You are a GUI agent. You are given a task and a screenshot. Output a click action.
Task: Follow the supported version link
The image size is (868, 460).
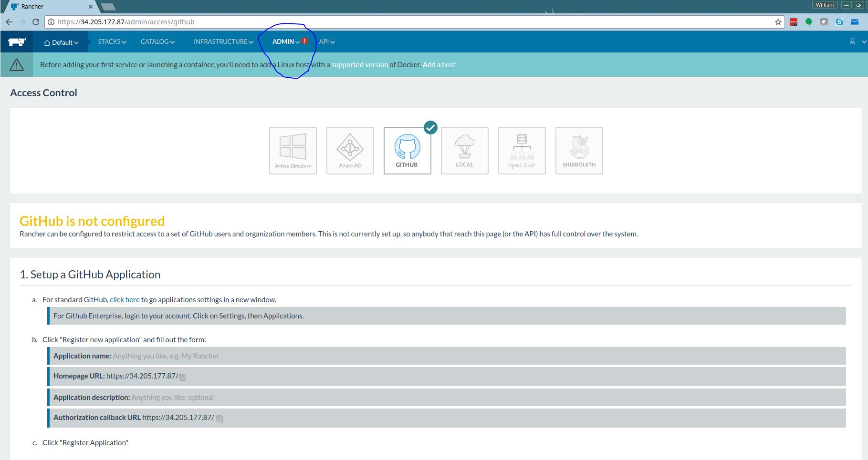click(x=359, y=64)
